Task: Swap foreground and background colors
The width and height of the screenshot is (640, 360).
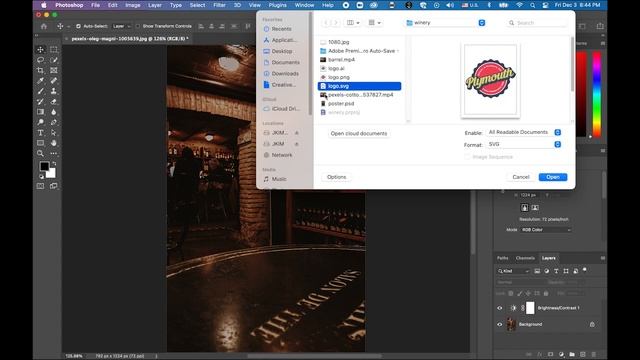Action: tap(54, 164)
